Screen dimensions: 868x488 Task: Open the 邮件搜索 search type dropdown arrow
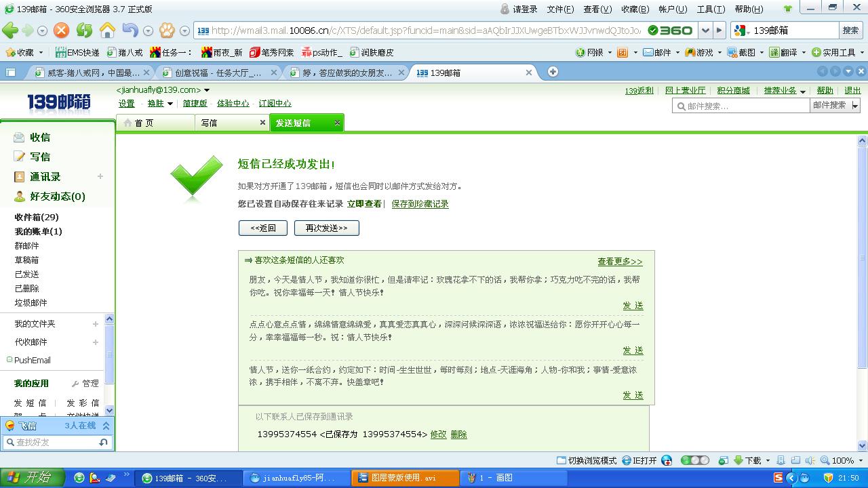click(x=855, y=106)
